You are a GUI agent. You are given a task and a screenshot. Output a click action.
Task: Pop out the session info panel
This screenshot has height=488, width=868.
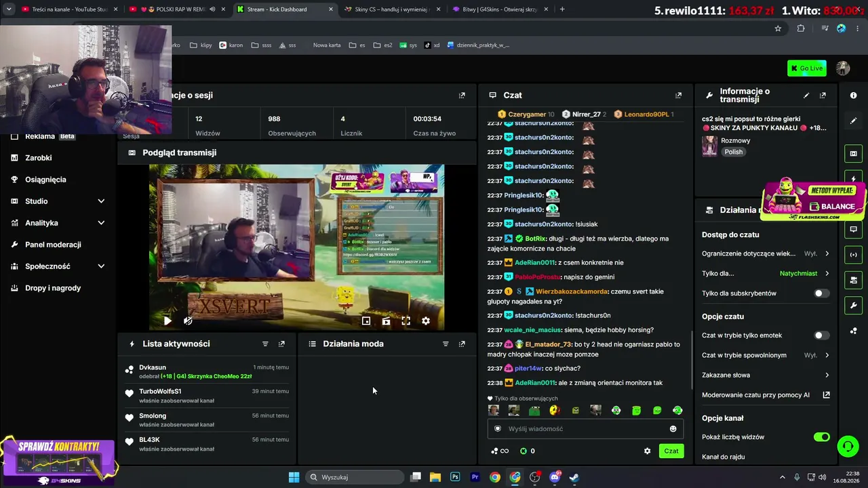(462, 96)
